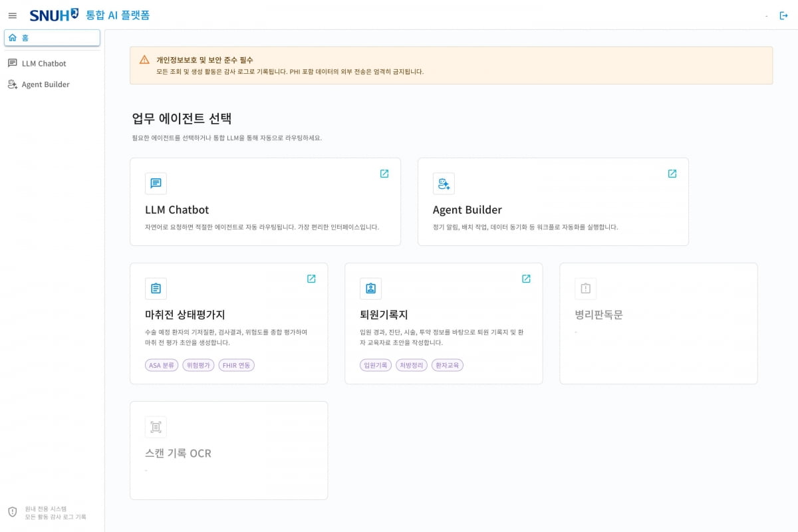Click the disabled 스캔 기록 OCR card

point(229,450)
